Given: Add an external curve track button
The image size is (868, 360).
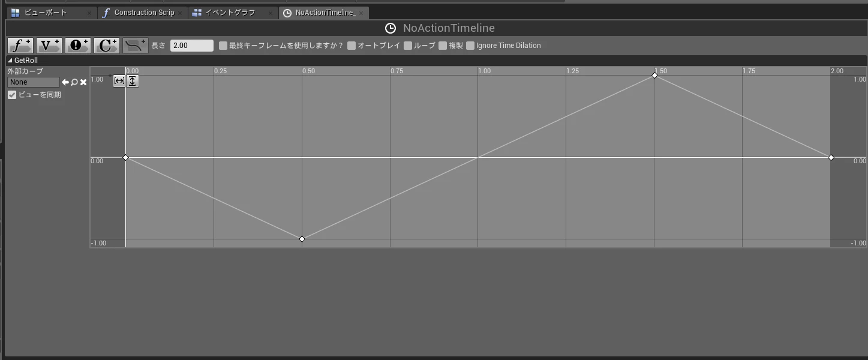Looking at the screenshot, I should [x=136, y=46].
